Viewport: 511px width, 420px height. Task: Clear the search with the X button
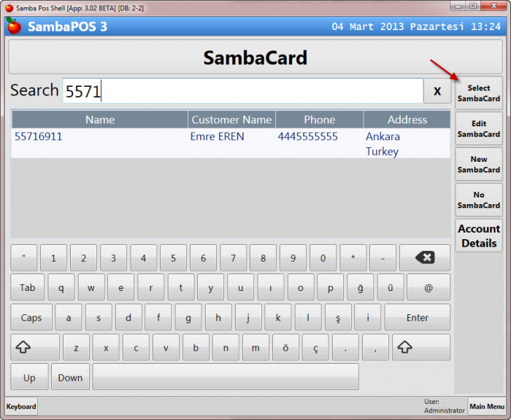coord(437,91)
